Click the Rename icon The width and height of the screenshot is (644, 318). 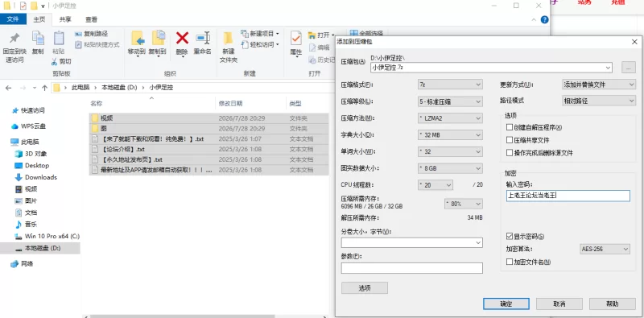click(x=203, y=38)
